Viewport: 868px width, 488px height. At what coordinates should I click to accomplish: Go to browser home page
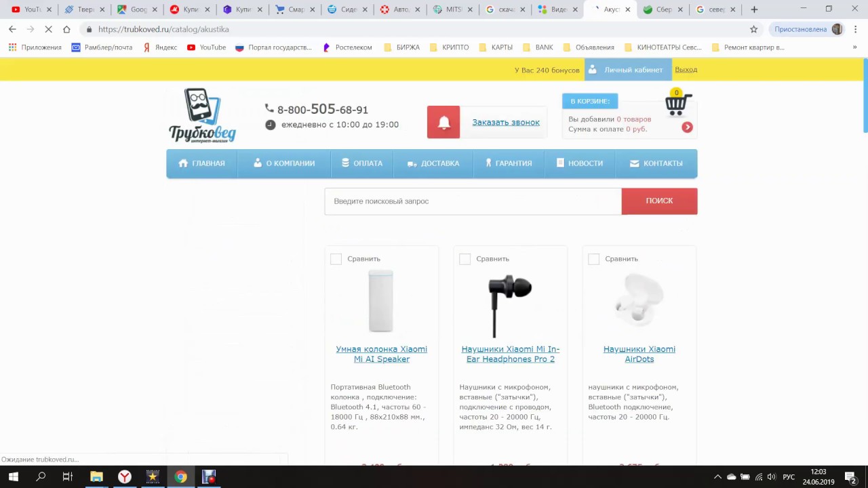pos(66,29)
